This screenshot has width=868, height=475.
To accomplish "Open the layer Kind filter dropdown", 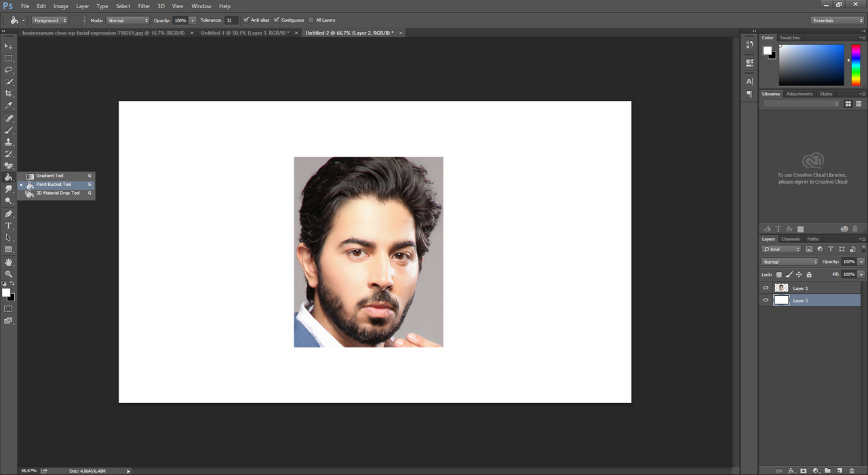I will 782,250.
